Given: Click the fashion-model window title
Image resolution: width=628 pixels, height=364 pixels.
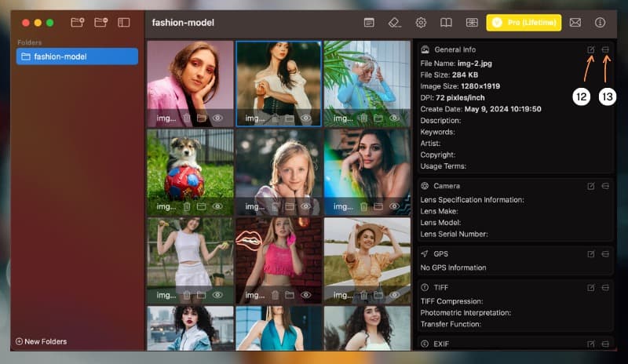Looking at the screenshot, I should click(x=183, y=23).
